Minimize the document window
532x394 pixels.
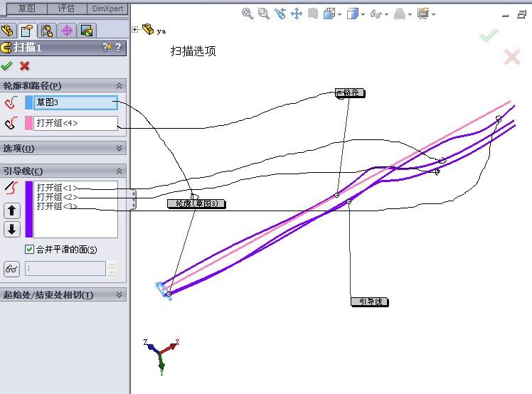click(x=506, y=15)
